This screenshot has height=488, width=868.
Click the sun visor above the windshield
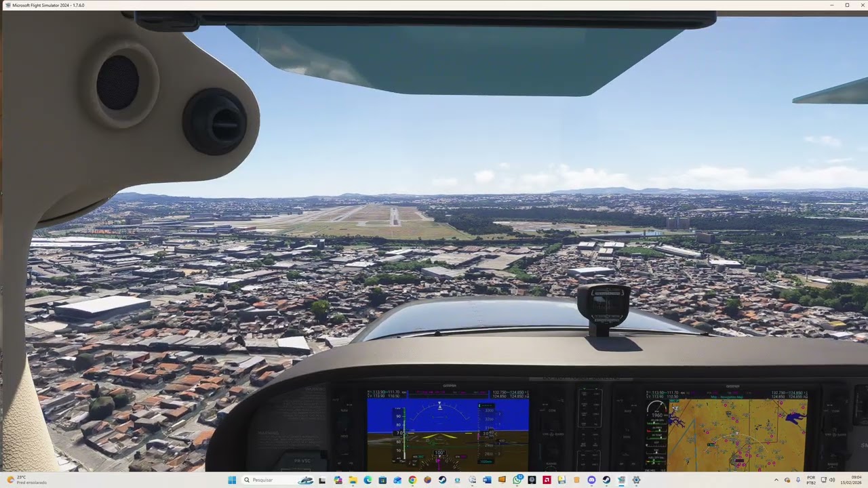(454, 60)
